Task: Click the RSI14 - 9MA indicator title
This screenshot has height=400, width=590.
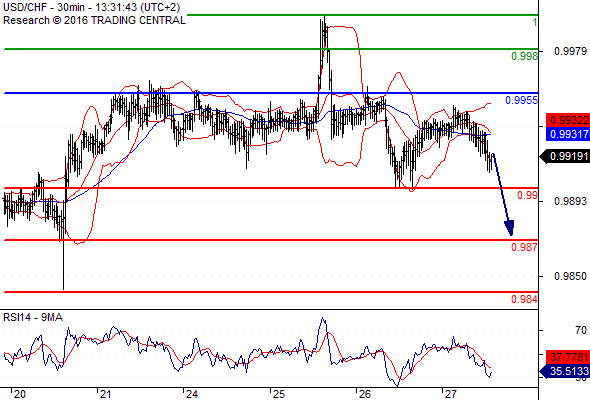Action: click(x=33, y=318)
